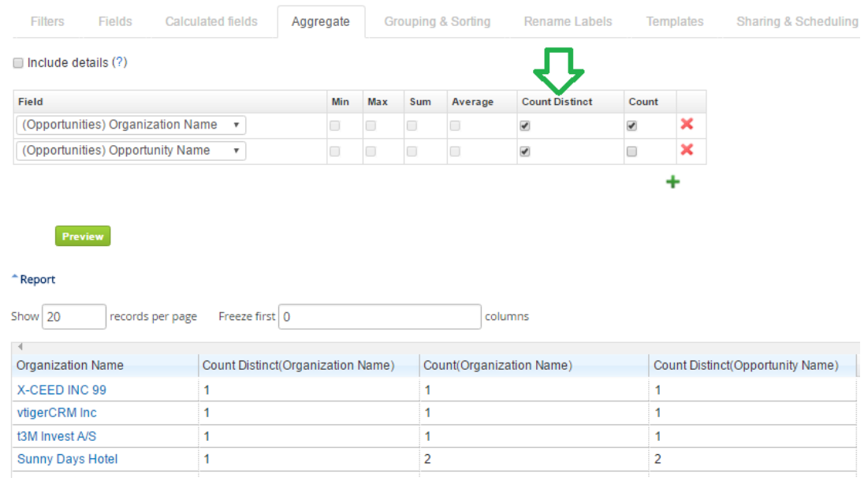Delete the Organization Name aggregate row
Image resolution: width=868 pixels, height=485 pixels.
click(686, 125)
